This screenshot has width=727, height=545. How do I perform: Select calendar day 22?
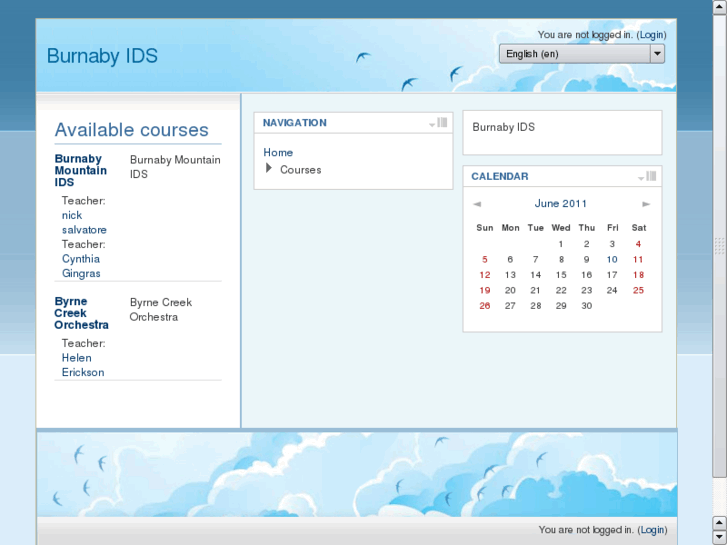(561, 290)
